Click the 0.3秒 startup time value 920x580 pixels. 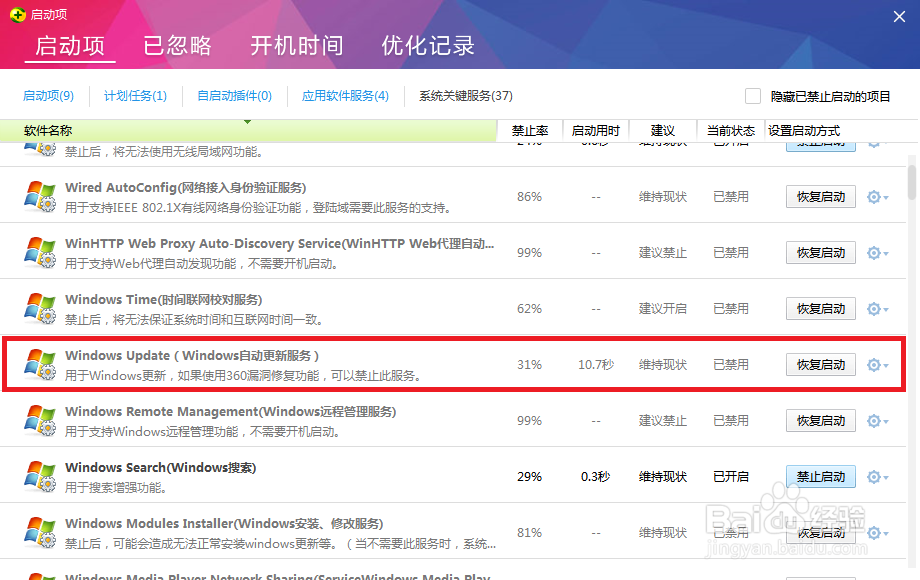click(x=596, y=477)
